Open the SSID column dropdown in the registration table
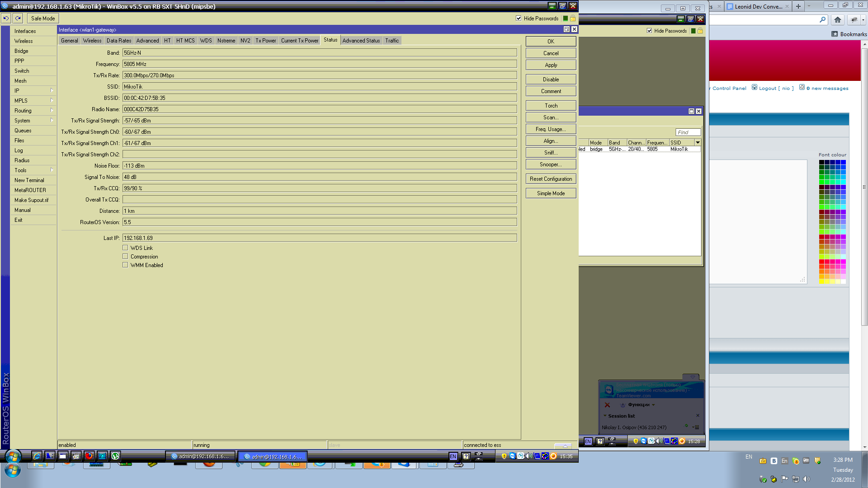This screenshot has height=488, width=868. click(x=698, y=142)
